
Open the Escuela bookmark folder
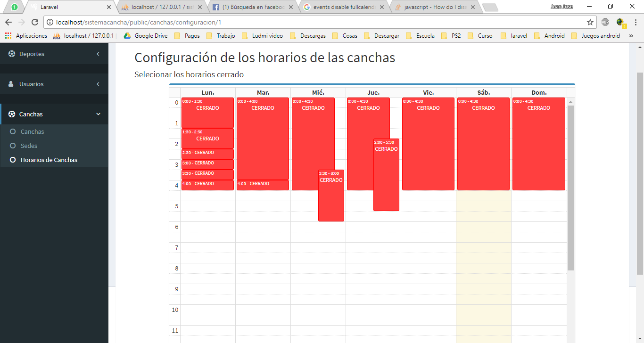click(420, 36)
